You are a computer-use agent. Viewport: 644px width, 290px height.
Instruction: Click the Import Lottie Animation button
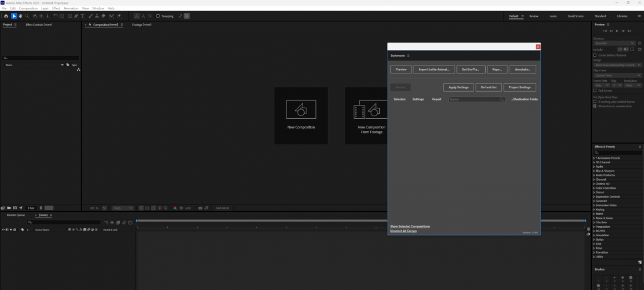tap(434, 69)
